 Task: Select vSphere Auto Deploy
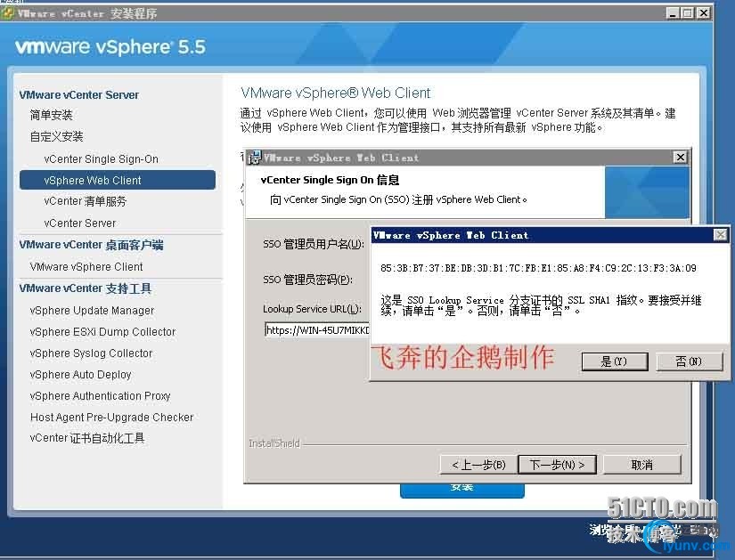(80, 375)
